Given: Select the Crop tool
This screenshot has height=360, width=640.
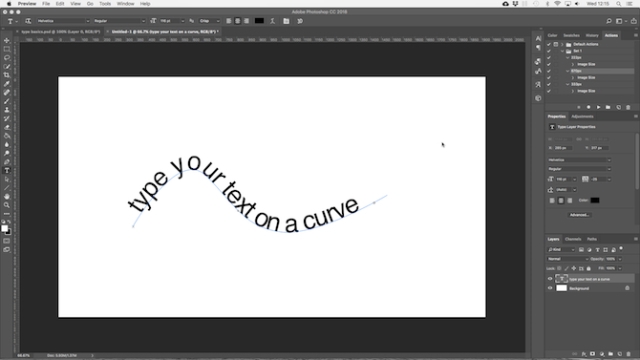Looking at the screenshot, I should (x=7, y=75).
